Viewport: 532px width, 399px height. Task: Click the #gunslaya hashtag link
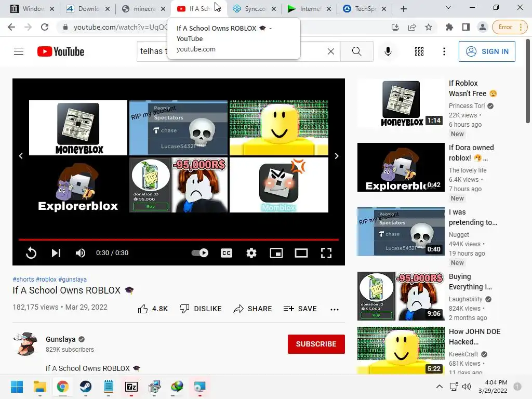(72, 279)
